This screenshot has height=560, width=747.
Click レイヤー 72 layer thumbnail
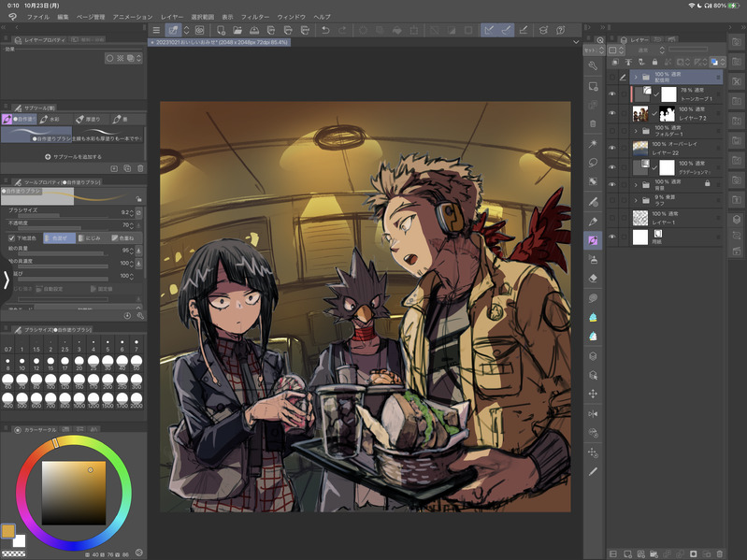[x=640, y=113]
